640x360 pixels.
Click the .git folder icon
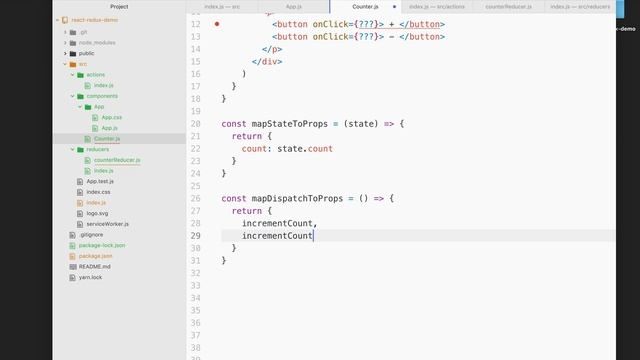point(73,32)
